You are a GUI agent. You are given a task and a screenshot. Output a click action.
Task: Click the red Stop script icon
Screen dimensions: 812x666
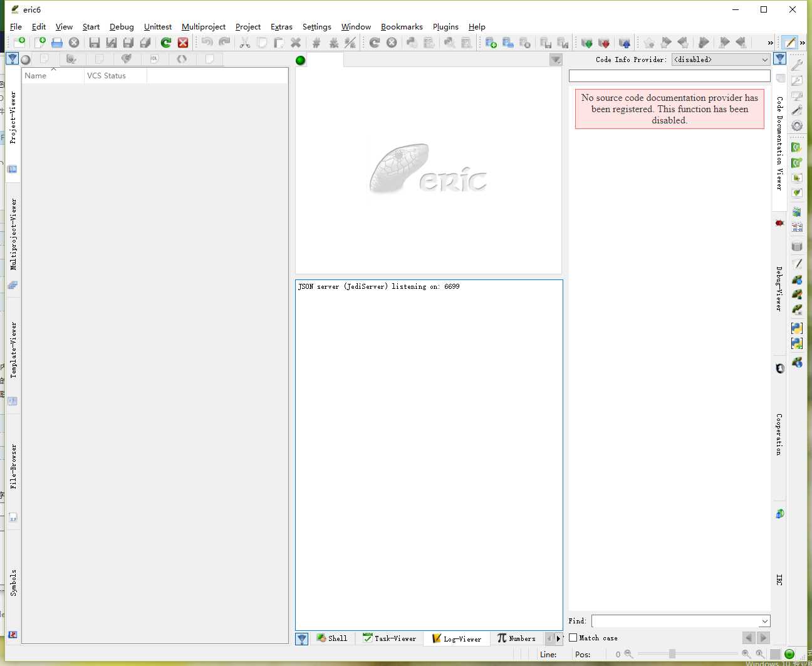coord(183,42)
